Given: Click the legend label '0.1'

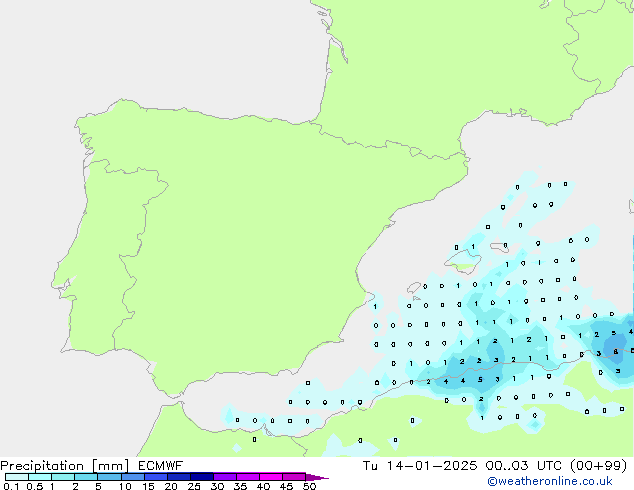Looking at the screenshot, I should click(11, 486).
